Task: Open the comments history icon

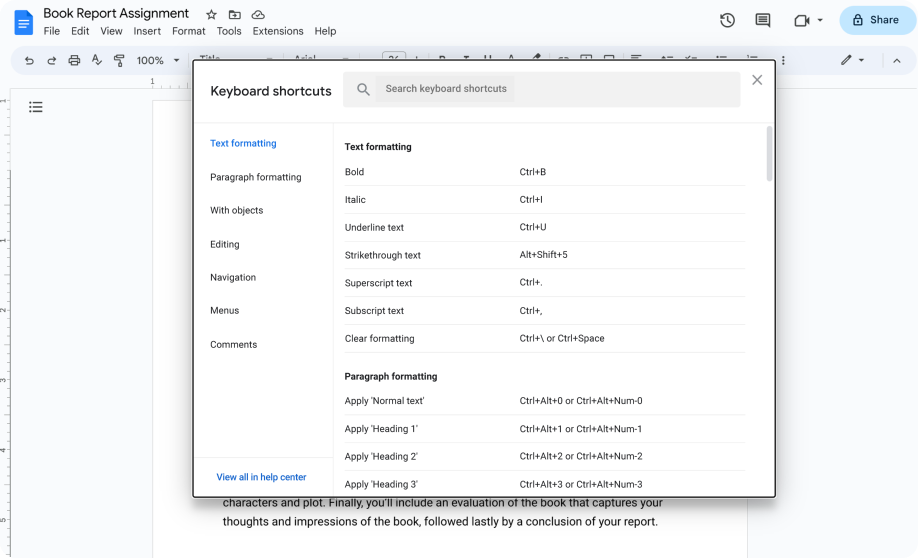Action: (x=763, y=20)
